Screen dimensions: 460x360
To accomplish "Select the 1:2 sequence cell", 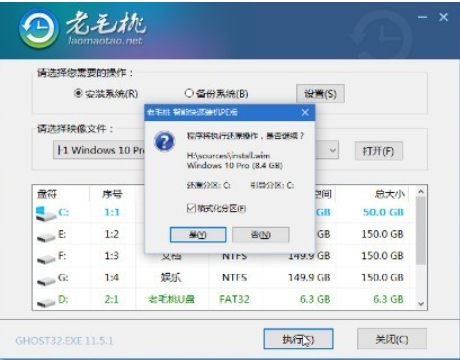I will pos(112,234).
